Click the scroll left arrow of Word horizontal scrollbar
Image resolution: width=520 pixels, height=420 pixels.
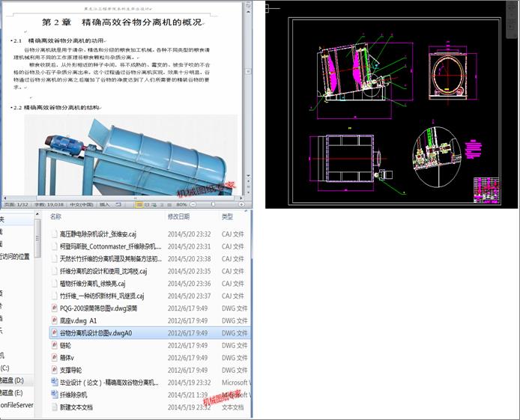pos(5,198)
